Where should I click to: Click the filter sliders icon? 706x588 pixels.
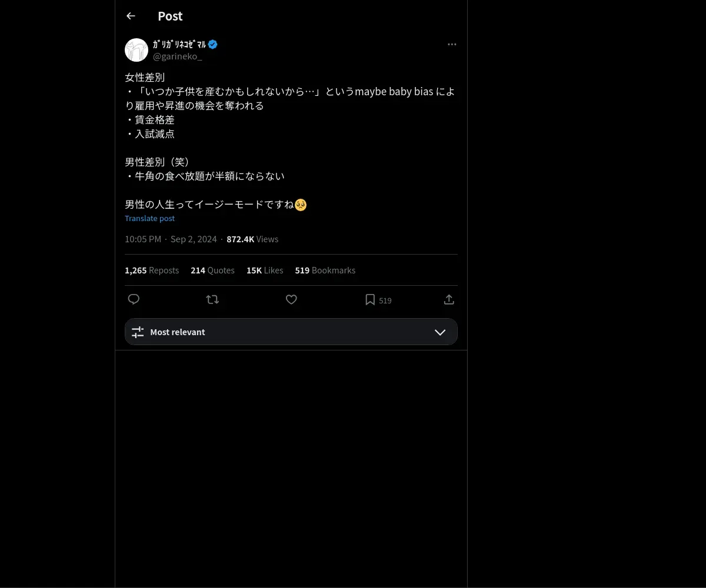point(138,332)
